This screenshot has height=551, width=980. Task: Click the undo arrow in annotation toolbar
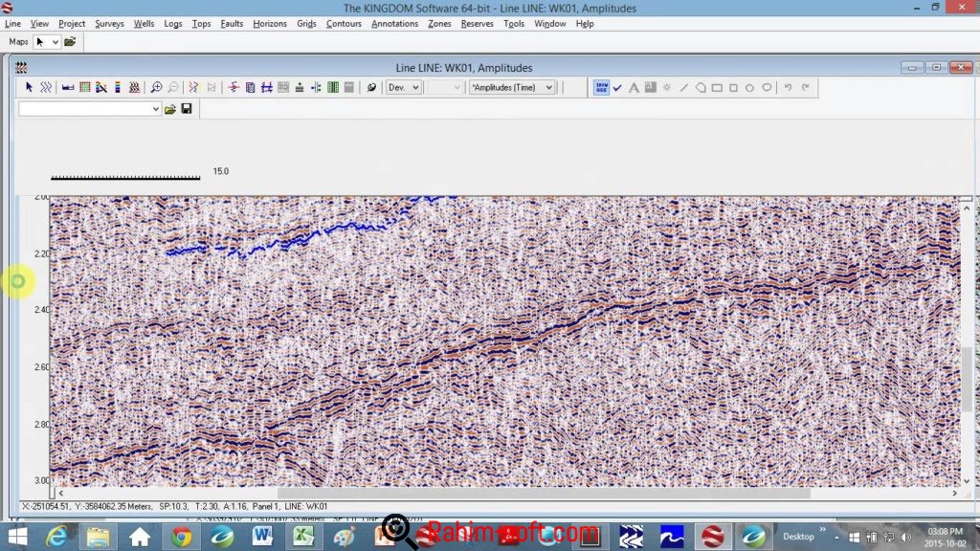[789, 87]
